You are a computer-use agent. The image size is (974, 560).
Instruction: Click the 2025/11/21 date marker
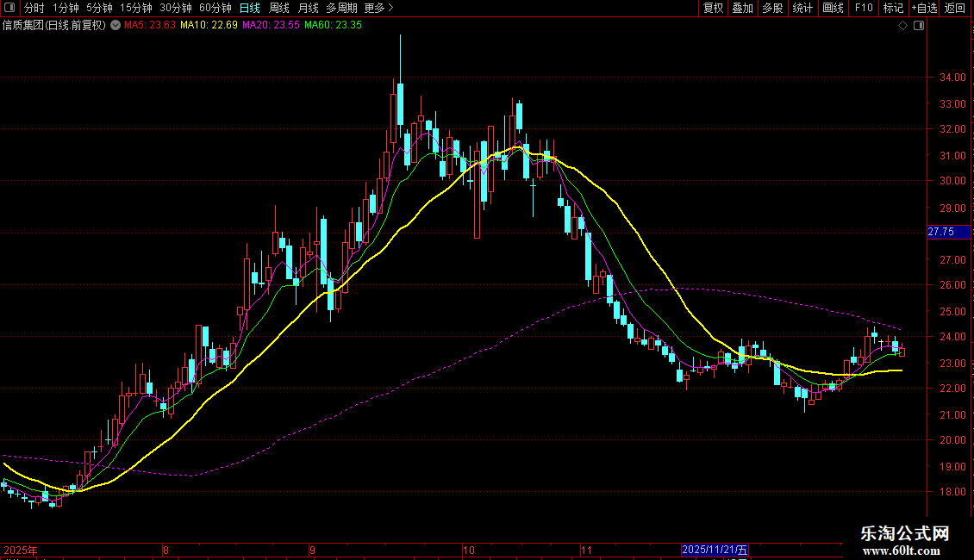click(x=715, y=550)
